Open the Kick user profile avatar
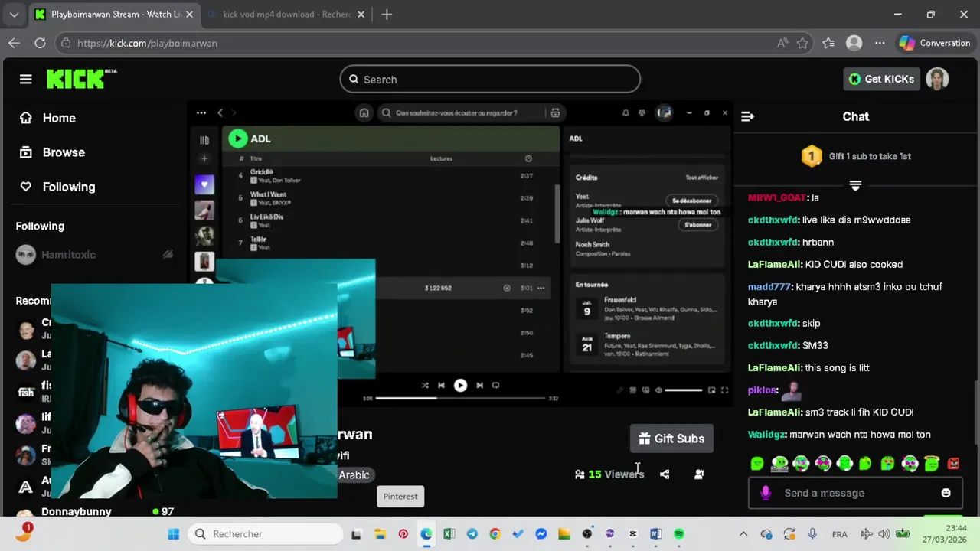This screenshot has width=980, height=551. (x=937, y=79)
